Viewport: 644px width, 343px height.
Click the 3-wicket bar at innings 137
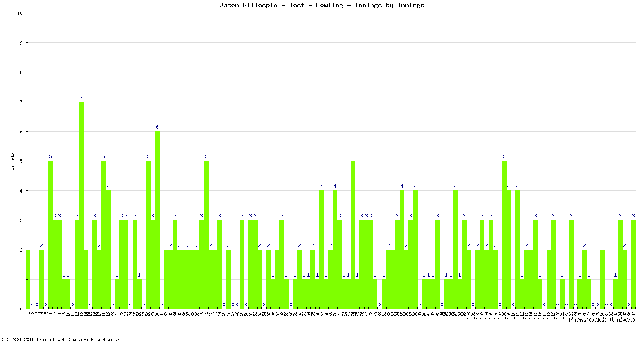tap(633, 265)
